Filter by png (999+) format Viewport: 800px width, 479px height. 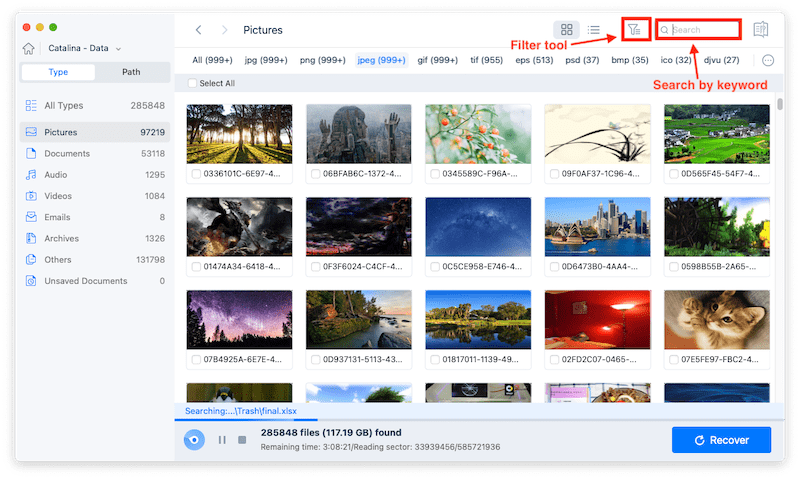pyautogui.click(x=323, y=60)
